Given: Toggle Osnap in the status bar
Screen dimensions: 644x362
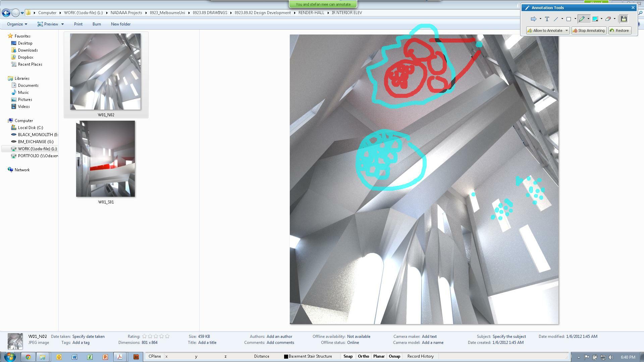Looking at the screenshot, I should [394, 356].
